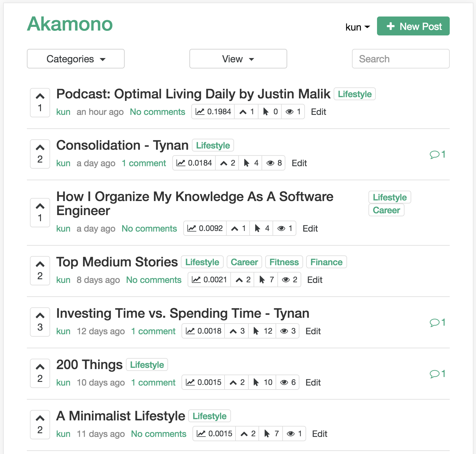The height and width of the screenshot is (454, 476).
Task: Click the comment bubble next to 200 Things
Action: (x=434, y=373)
